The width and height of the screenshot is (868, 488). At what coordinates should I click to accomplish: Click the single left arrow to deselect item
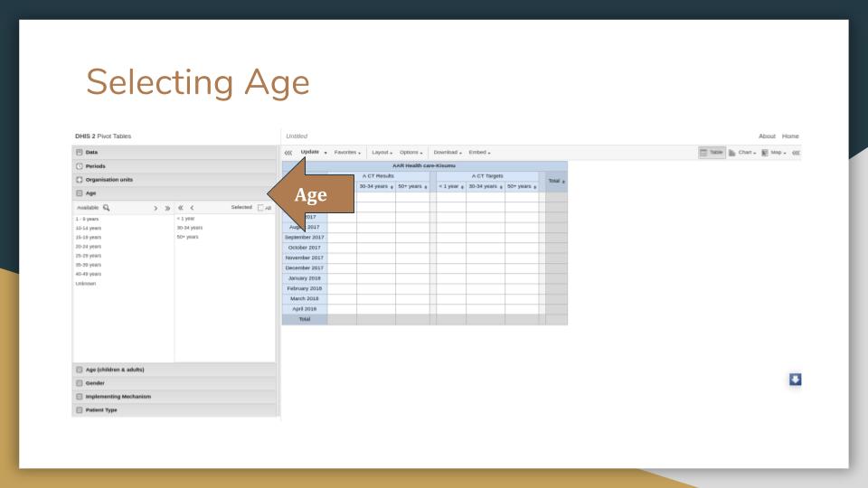coord(192,208)
